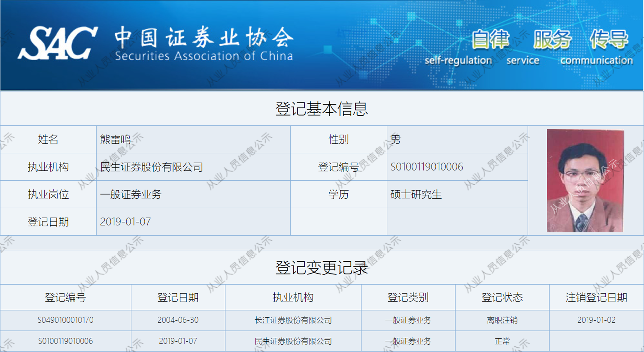Click the registrant's ID photo thumbnail
Viewport: 644px width, 352px height.
[585, 181]
